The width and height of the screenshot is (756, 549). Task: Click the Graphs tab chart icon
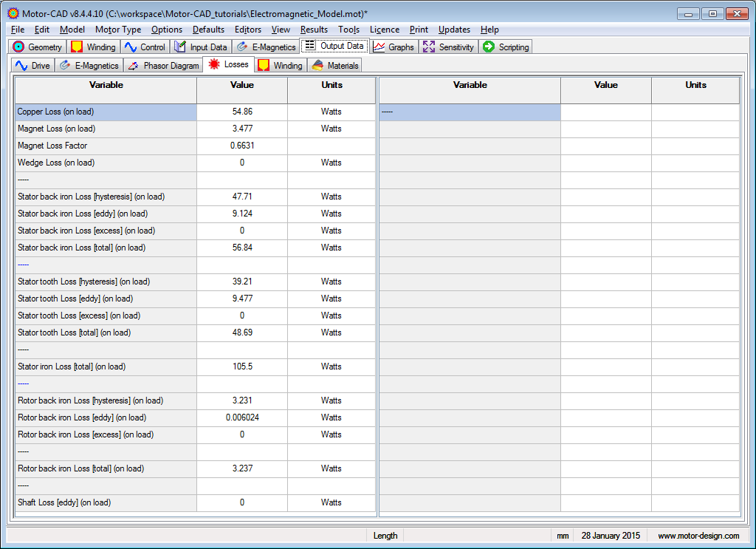[x=379, y=47]
